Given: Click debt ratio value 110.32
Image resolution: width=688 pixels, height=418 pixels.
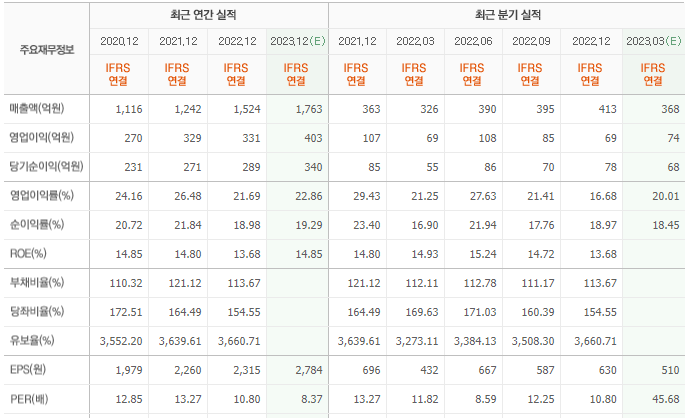Looking at the screenshot, I should 126,283.
